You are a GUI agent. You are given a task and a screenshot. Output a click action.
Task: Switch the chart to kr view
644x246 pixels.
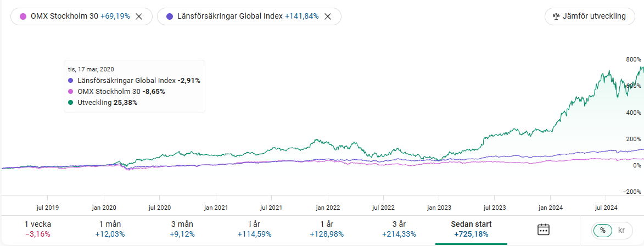(621, 230)
